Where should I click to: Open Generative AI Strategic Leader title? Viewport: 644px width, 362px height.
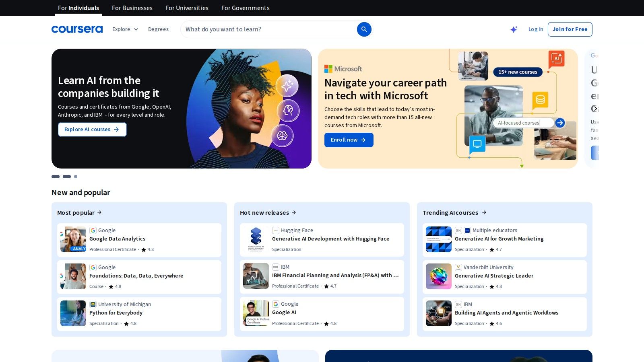[494, 276]
